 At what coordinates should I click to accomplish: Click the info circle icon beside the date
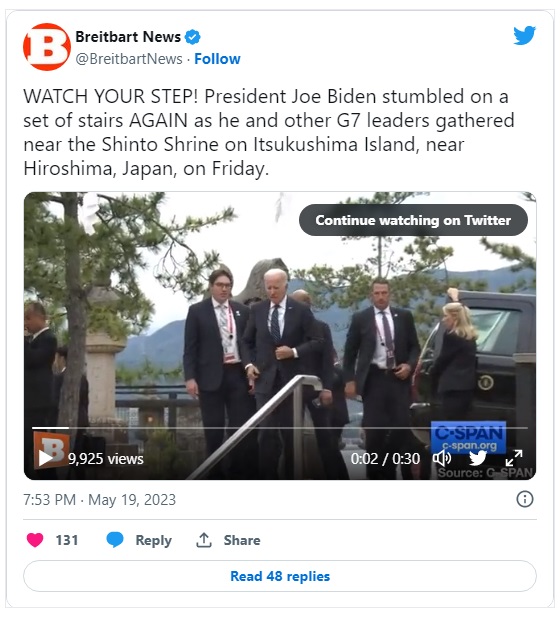(524, 499)
